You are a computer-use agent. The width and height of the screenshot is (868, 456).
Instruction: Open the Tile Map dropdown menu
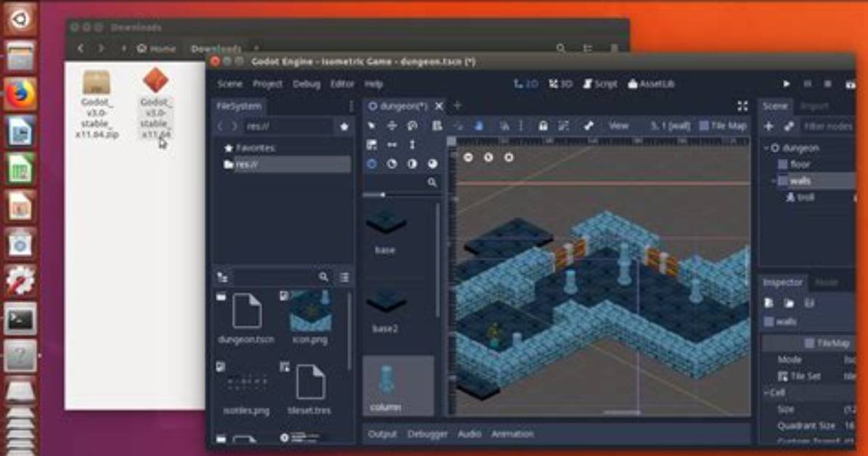pyautogui.click(x=723, y=126)
